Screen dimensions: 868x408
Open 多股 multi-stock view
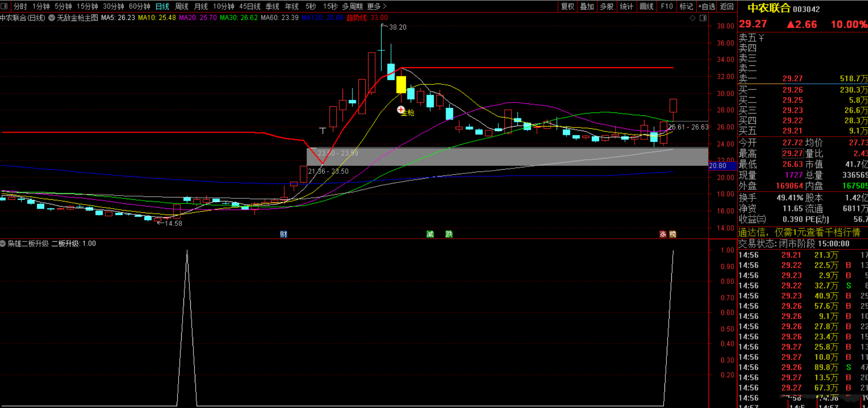click(x=607, y=6)
